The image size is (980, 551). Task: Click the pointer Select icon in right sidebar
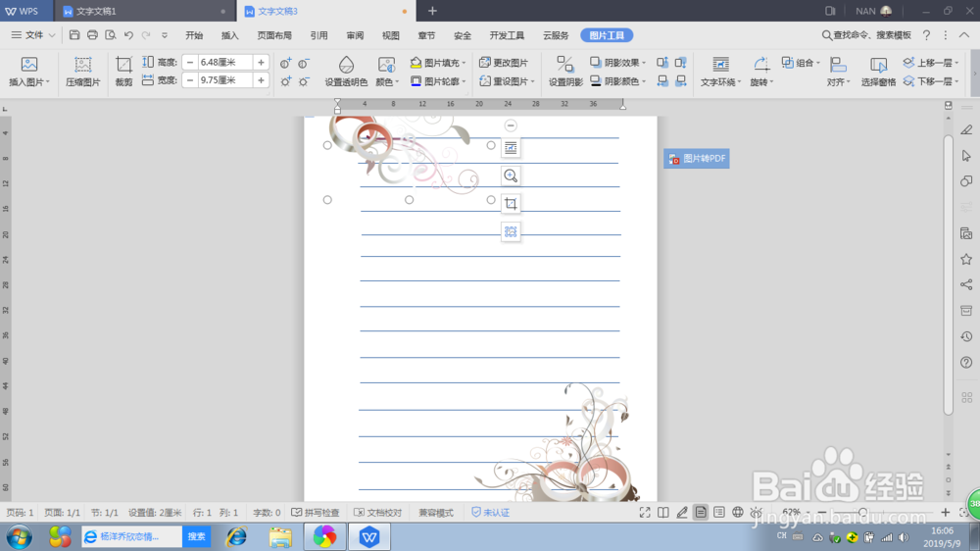click(x=966, y=155)
